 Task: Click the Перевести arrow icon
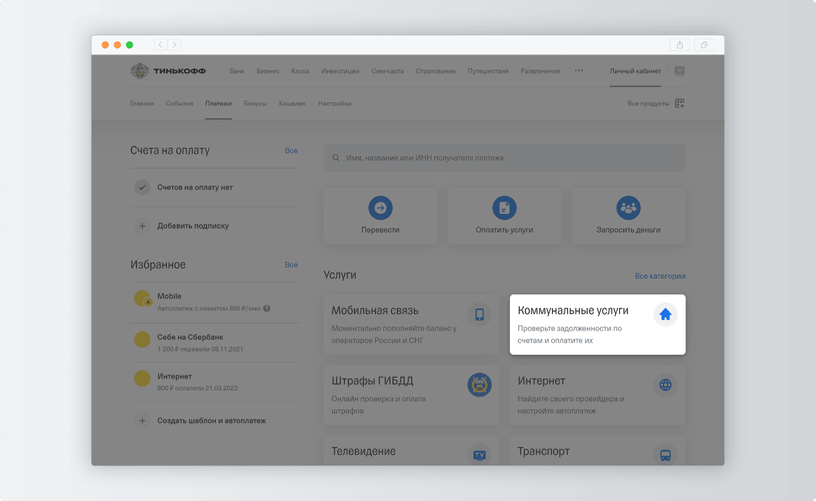380,208
